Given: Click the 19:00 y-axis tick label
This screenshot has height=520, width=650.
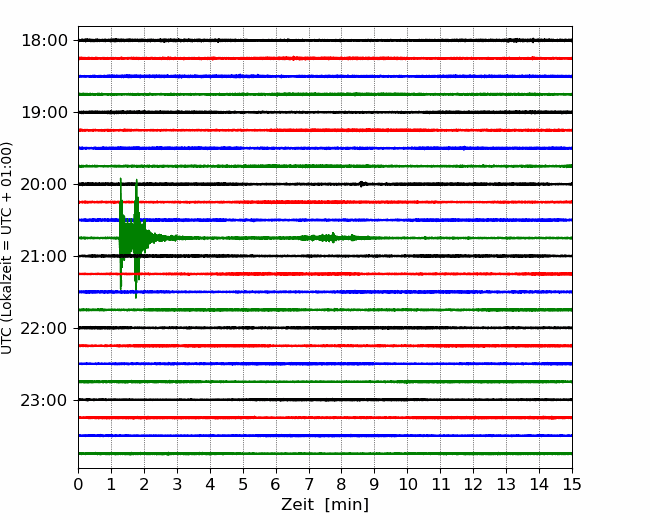Looking at the screenshot, I should [43, 112].
